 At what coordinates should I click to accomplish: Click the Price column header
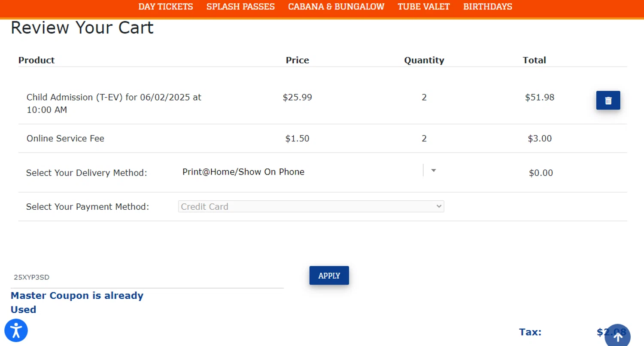tap(298, 60)
